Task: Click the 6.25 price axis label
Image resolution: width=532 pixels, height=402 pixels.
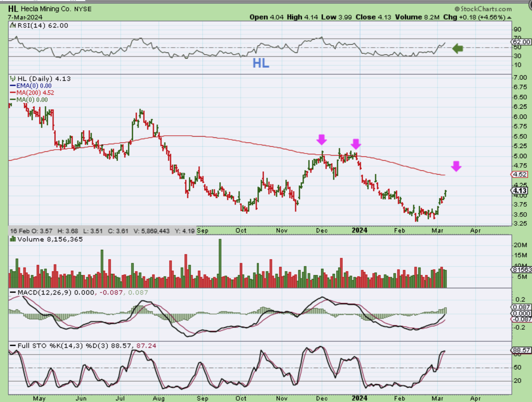Action: pos(520,107)
